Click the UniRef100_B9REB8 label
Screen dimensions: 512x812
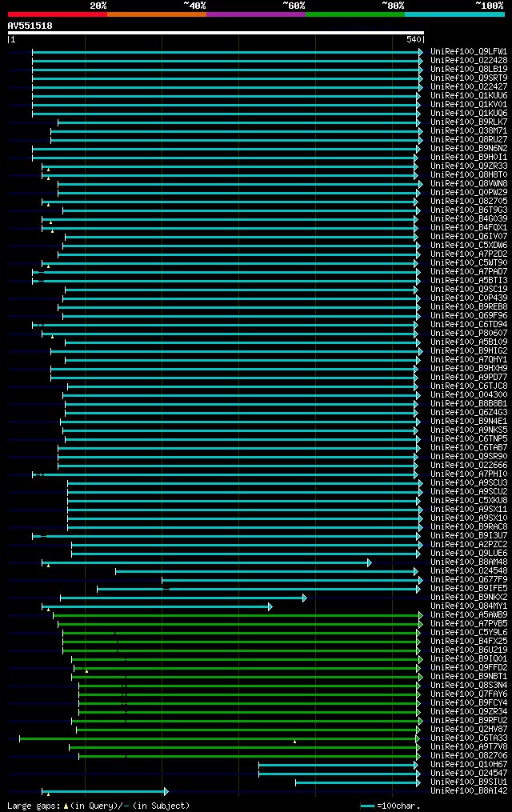469,307
